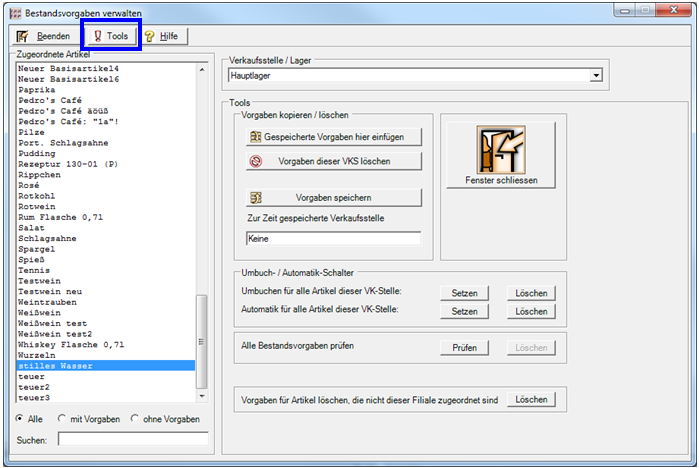Image resolution: width=699 pixels, height=468 pixels.
Task: Click the article list scrollbar thumb
Action: 202,341
